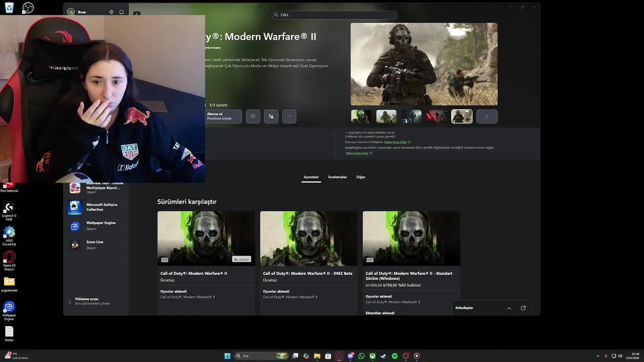Open Microsoft Solitaire Collection in sidebar
The image size is (644, 362).
(96, 207)
